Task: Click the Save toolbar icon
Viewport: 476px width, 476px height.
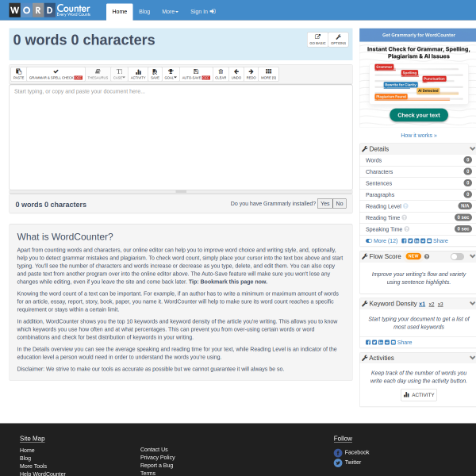Action: [x=155, y=74]
